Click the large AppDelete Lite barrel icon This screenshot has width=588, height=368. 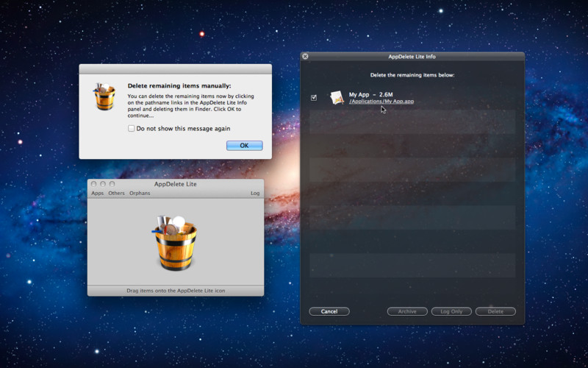click(176, 243)
